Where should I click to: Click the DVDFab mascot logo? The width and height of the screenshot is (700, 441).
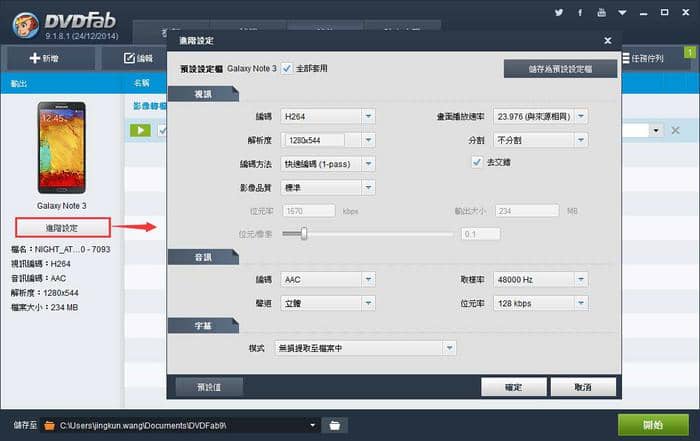[25, 25]
